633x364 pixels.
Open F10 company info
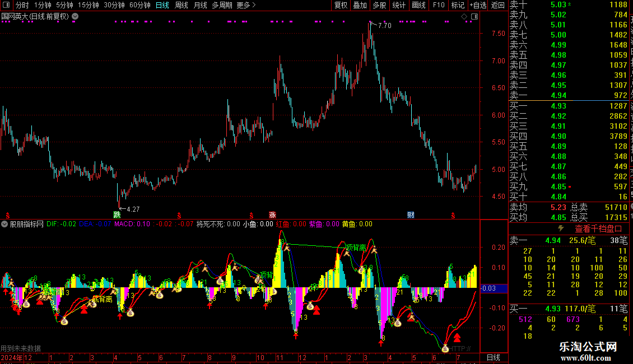click(x=439, y=5)
